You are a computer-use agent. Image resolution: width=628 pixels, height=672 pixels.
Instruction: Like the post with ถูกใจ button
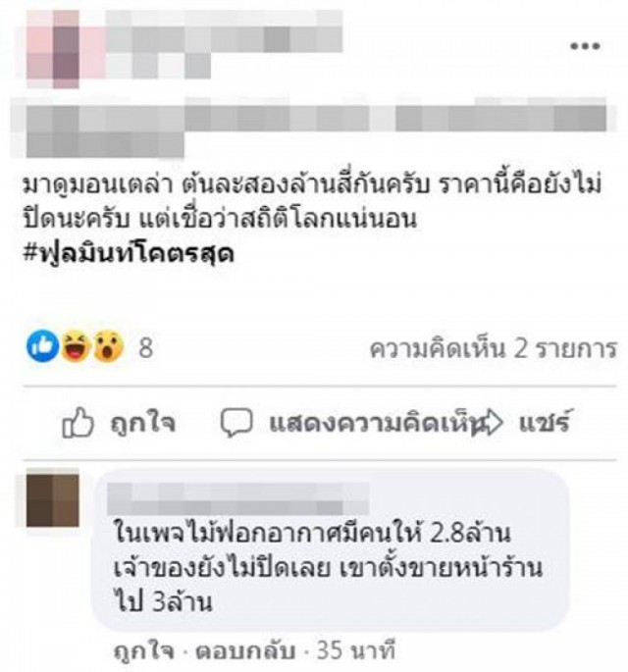pos(119,423)
